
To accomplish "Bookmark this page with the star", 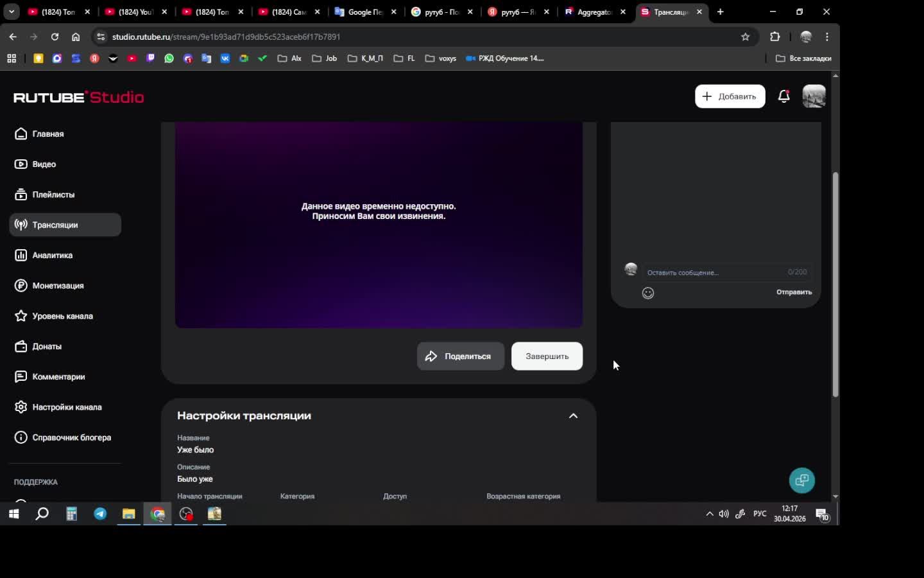I will [x=745, y=37].
